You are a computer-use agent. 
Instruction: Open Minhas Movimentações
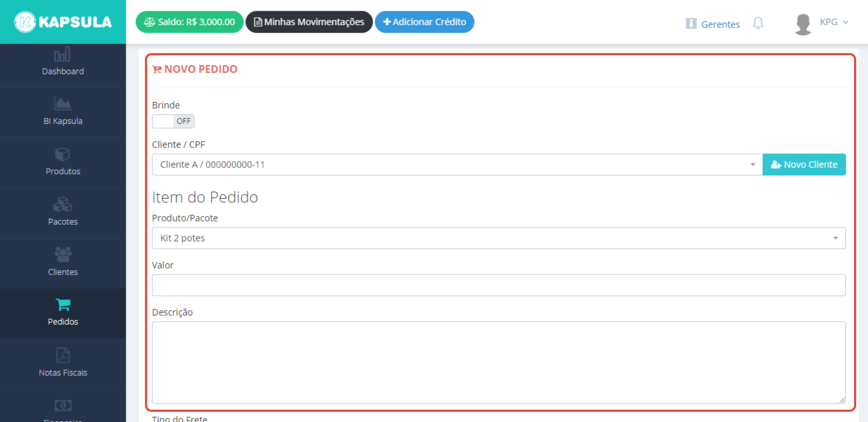coord(309,22)
